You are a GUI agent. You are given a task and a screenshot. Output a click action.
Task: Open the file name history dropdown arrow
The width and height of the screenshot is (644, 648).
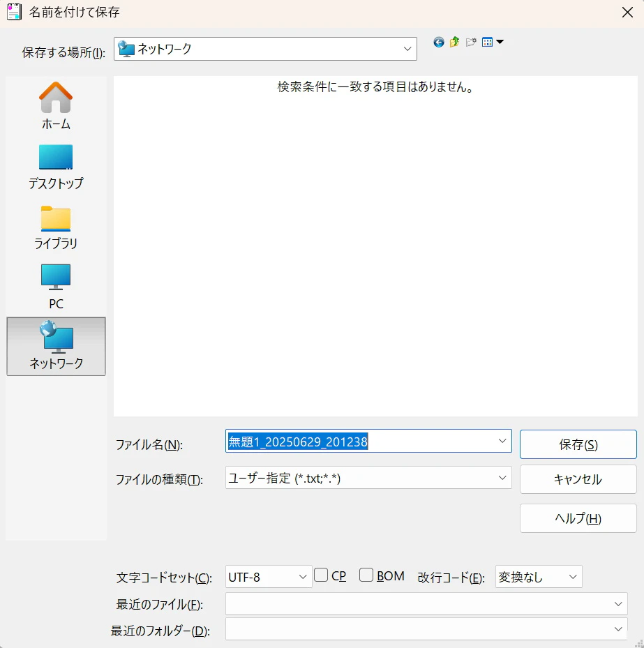[502, 441]
